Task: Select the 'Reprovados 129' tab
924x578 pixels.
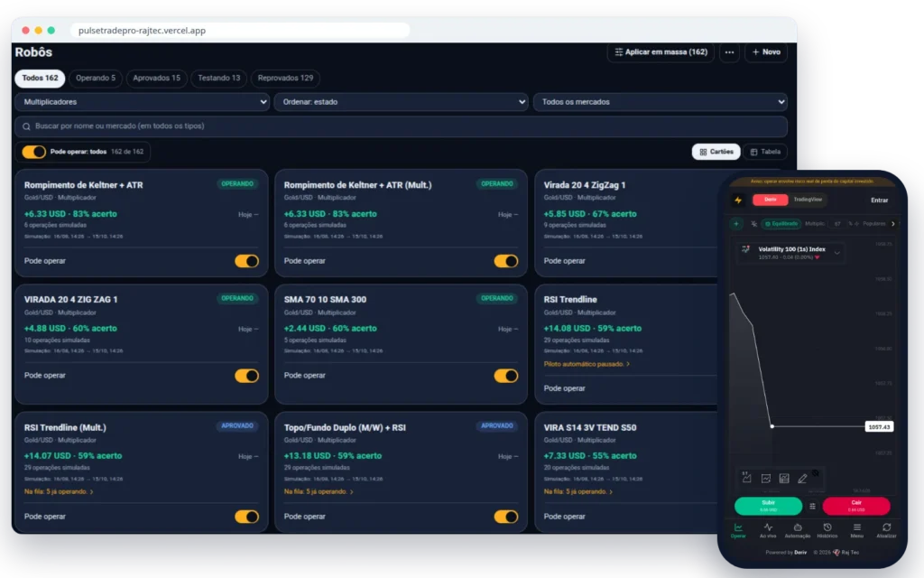Action: pos(285,78)
